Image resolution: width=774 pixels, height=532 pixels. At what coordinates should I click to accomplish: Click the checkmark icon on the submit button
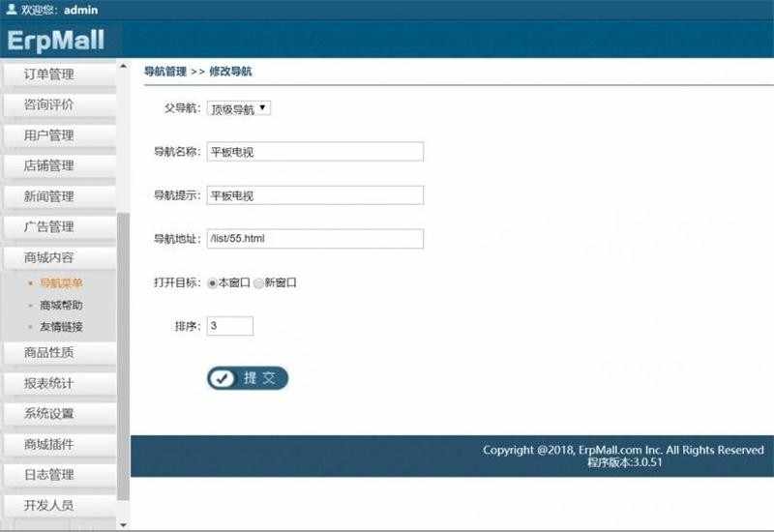pos(223,378)
